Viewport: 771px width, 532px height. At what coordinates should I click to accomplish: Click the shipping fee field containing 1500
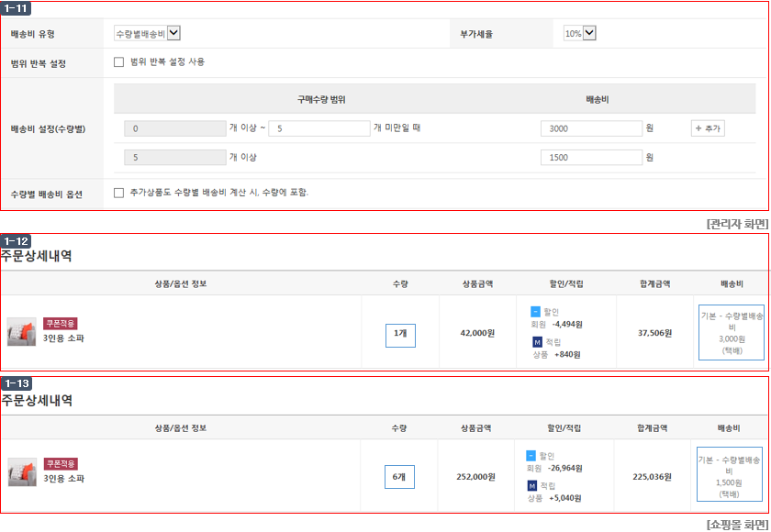(591, 157)
